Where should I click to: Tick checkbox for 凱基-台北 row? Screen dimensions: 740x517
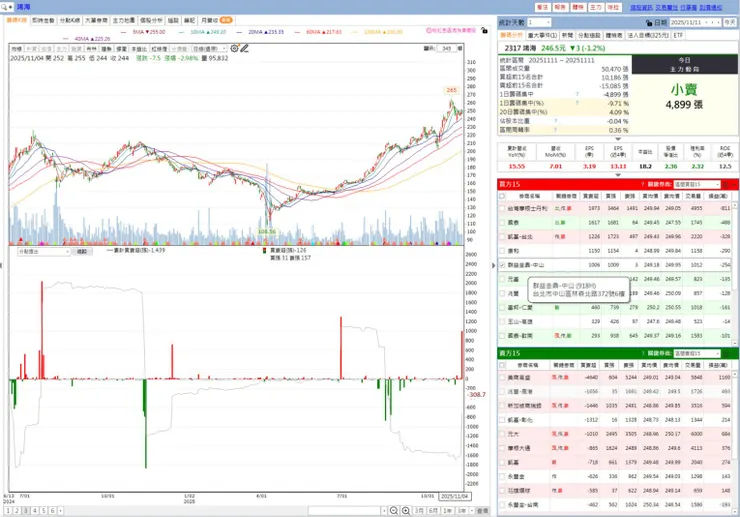click(x=502, y=237)
